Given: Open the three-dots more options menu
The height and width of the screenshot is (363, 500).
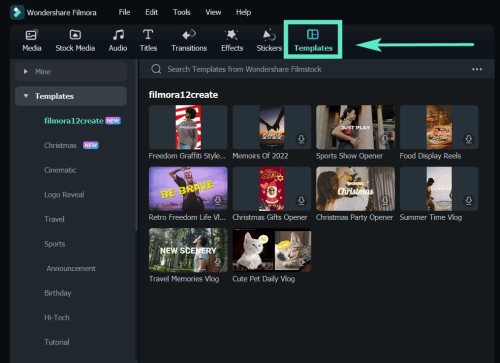Looking at the screenshot, I should coord(477,69).
